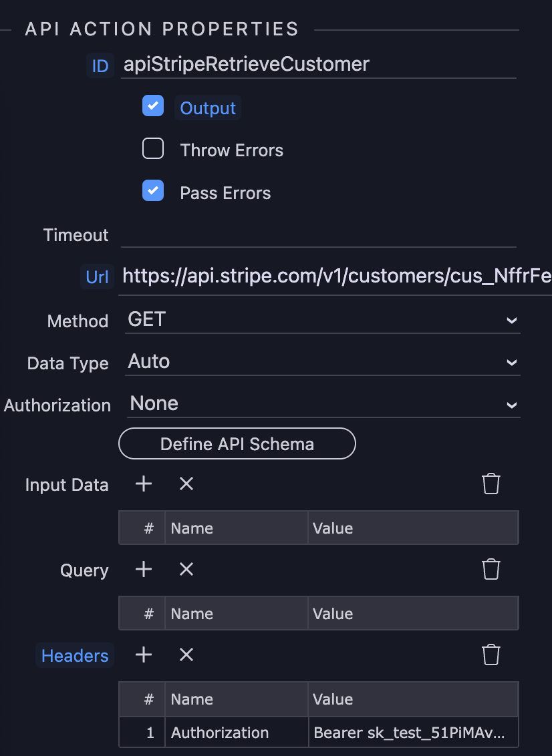
Task: Delete Input Data using the trash icon
Action: (x=491, y=484)
